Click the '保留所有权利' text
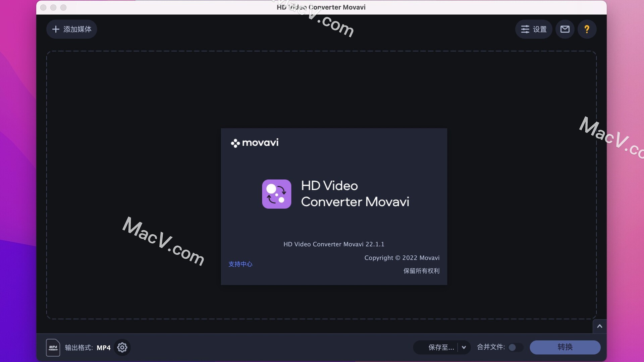Image resolution: width=644 pixels, height=362 pixels. pos(421,271)
